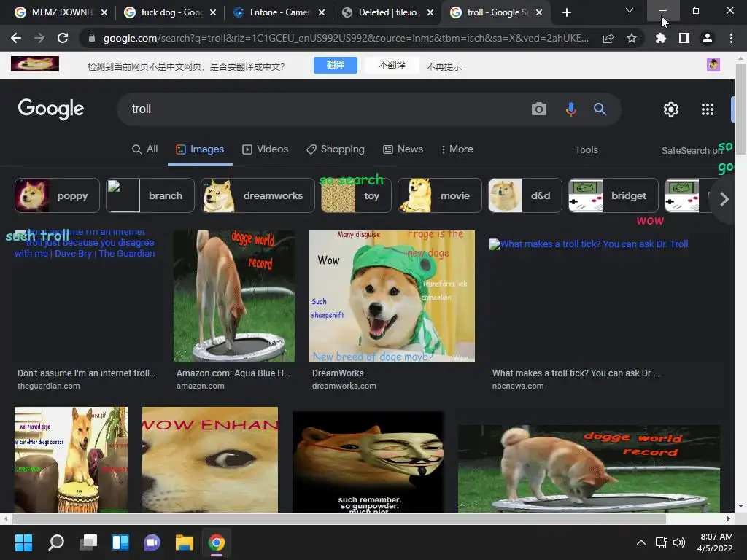Search by image using the camera icon
Viewport: 747px width, 560px height.
pos(539,109)
